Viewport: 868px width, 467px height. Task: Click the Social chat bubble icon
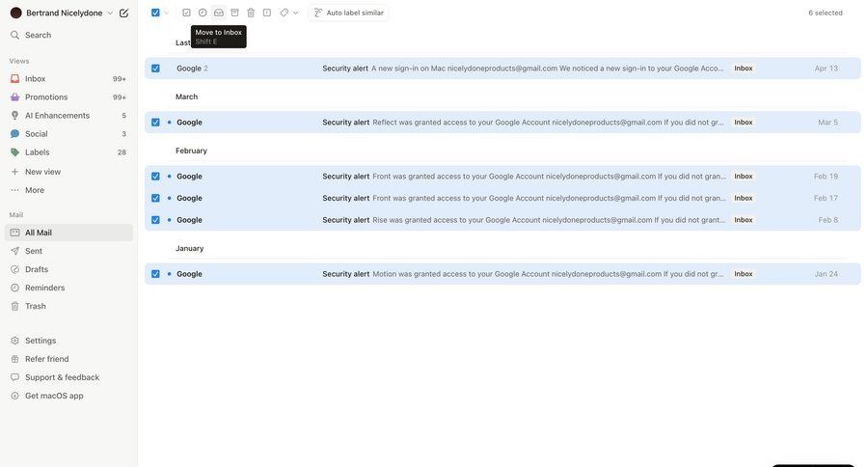[x=14, y=133]
